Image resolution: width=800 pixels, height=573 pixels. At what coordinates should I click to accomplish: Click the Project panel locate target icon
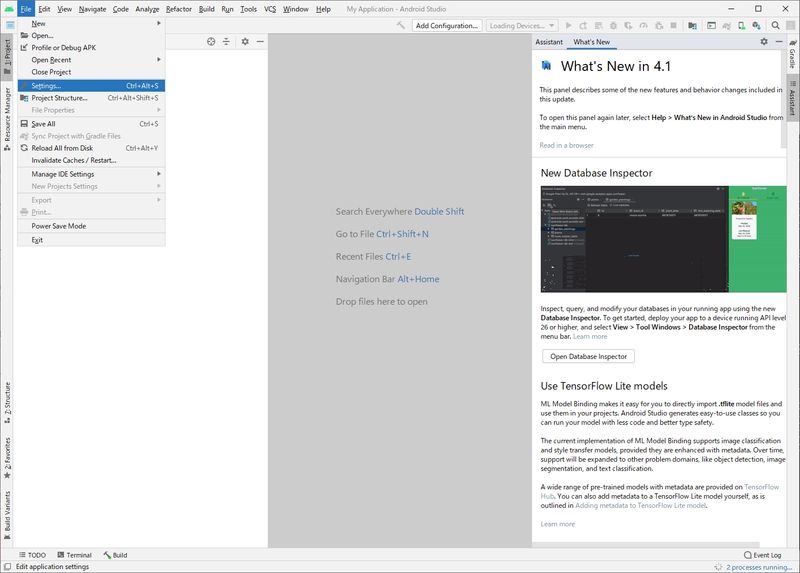click(211, 42)
